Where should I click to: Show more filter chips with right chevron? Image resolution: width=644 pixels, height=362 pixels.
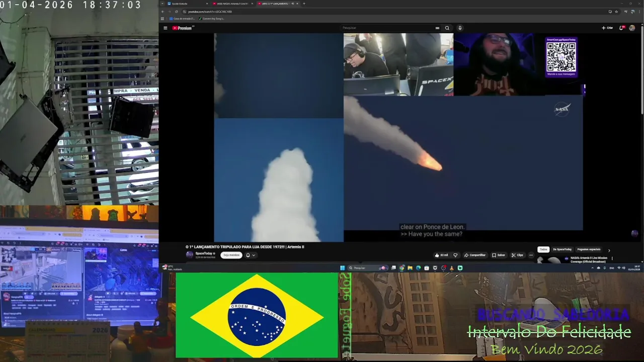[x=609, y=250]
